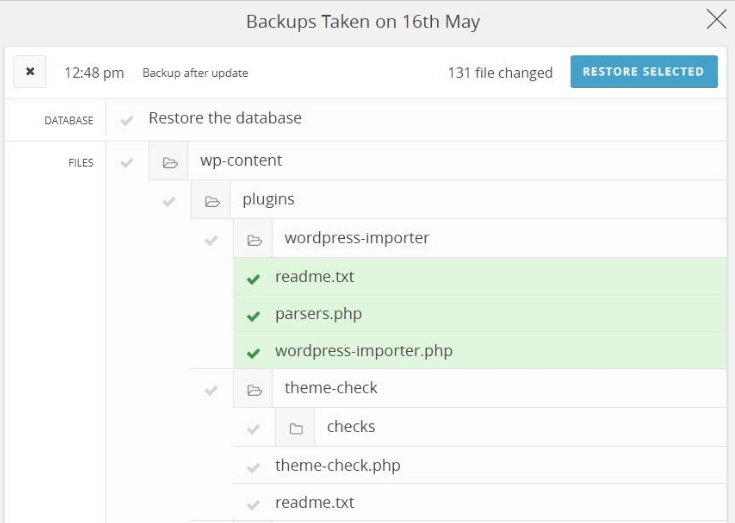The width and height of the screenshot is (735, 523).
Task: Click the checks folder label
Action: (x=351, y=427)
